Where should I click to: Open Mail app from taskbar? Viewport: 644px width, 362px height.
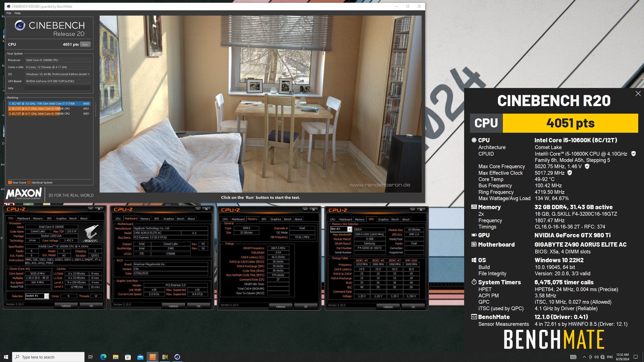click(x=140, y=357)
